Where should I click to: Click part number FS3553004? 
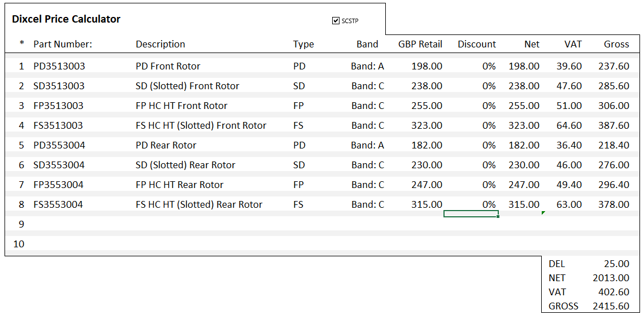point(58,204)
